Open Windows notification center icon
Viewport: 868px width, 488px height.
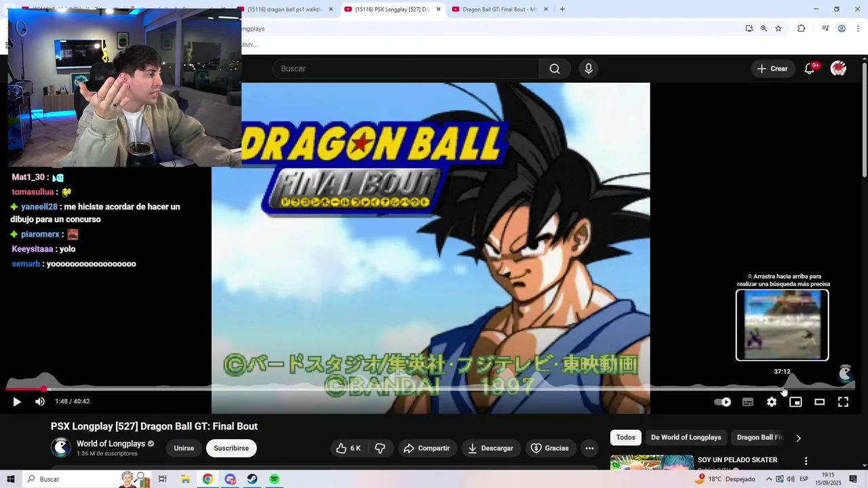(x=853, y=479)
